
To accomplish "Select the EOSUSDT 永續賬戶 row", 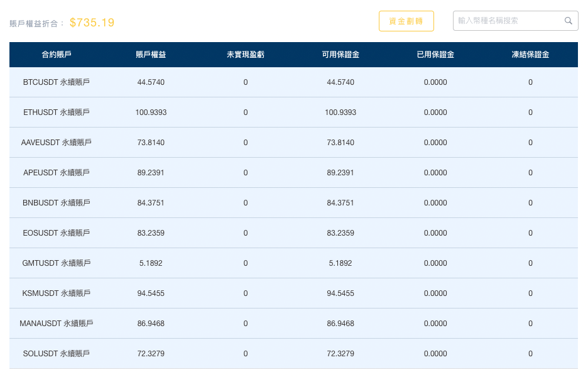I will [x=57, y=233].
